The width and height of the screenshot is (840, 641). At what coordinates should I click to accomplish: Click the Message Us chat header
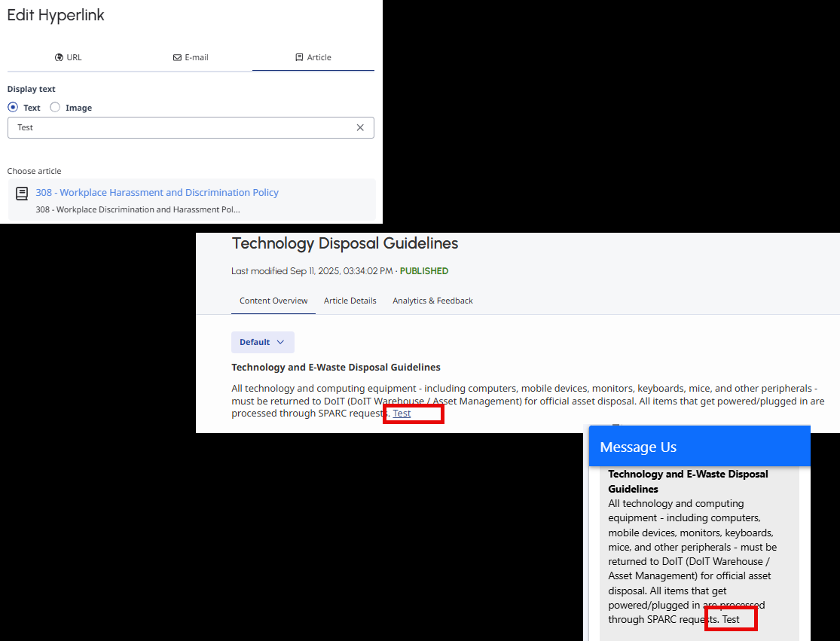(700, 447)
